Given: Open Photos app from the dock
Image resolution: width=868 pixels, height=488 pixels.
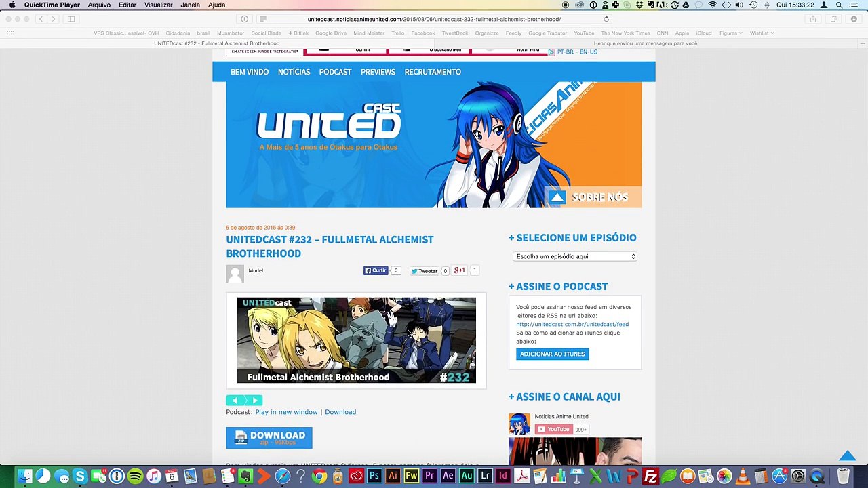Looking at the screenshot, I should [x=724, y=476].
